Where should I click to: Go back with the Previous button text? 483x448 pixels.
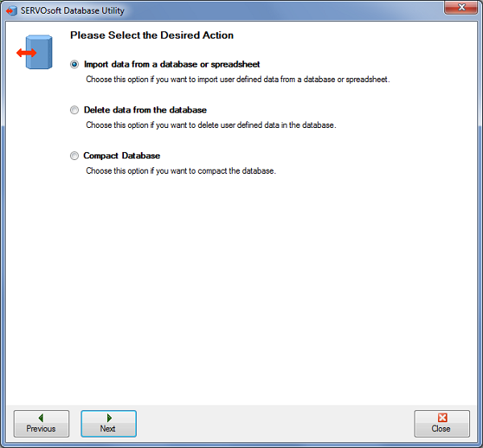40,429
